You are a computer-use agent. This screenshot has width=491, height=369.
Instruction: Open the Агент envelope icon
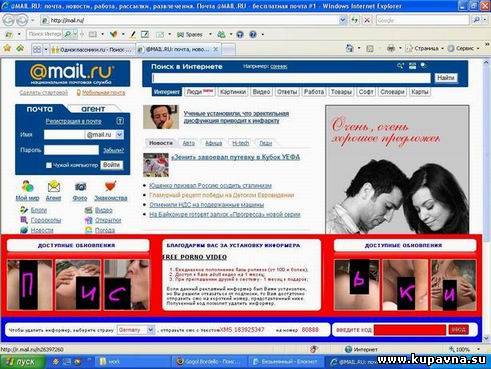coord(54,187)
